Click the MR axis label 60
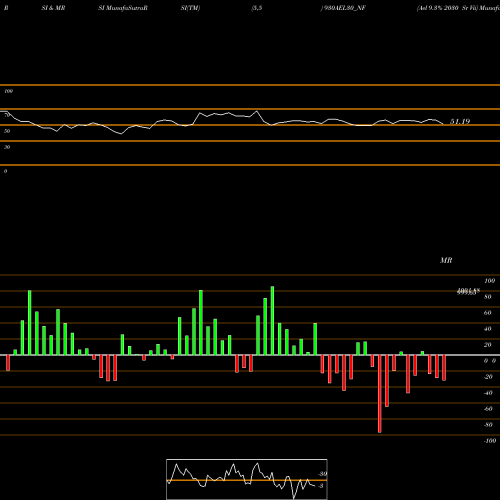Screen dimensions: 500x500 coord(488,313)
